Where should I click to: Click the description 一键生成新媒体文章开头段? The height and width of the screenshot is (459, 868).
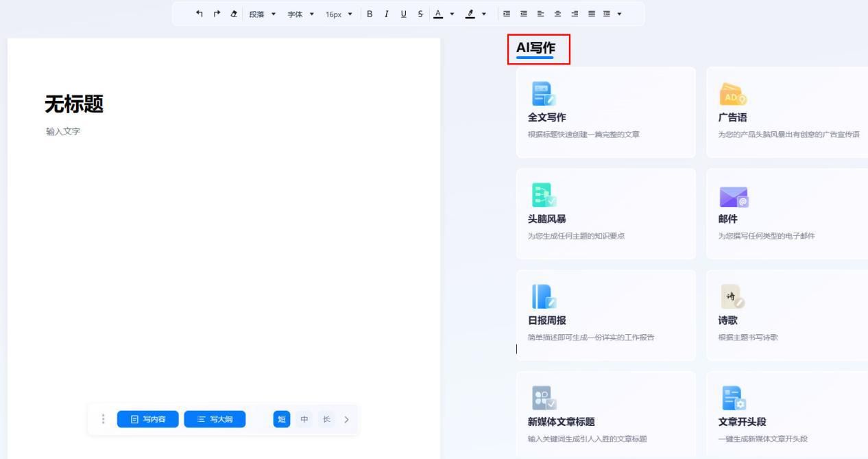[763, 439]
